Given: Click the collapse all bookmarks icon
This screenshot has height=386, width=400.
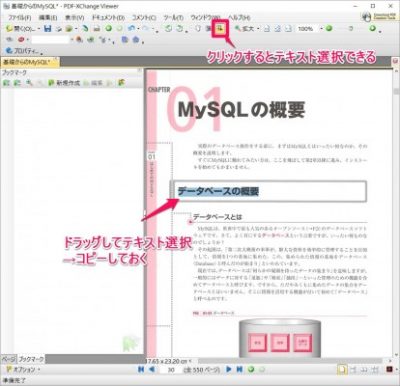Looking at the screenshot, I should click(x=17, y=83).
